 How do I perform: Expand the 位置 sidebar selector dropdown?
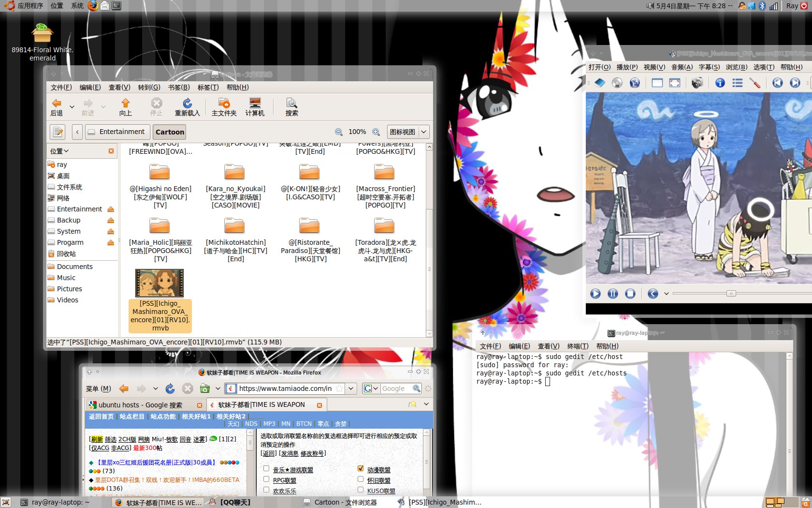click(60, 151)
